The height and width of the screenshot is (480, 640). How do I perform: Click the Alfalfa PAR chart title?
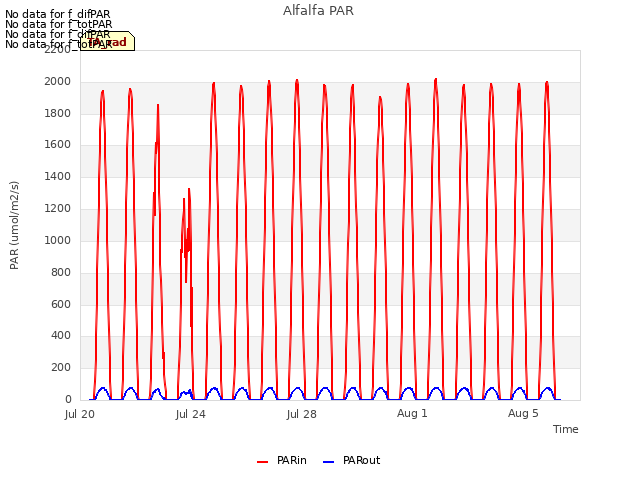(x=318, y=11)
